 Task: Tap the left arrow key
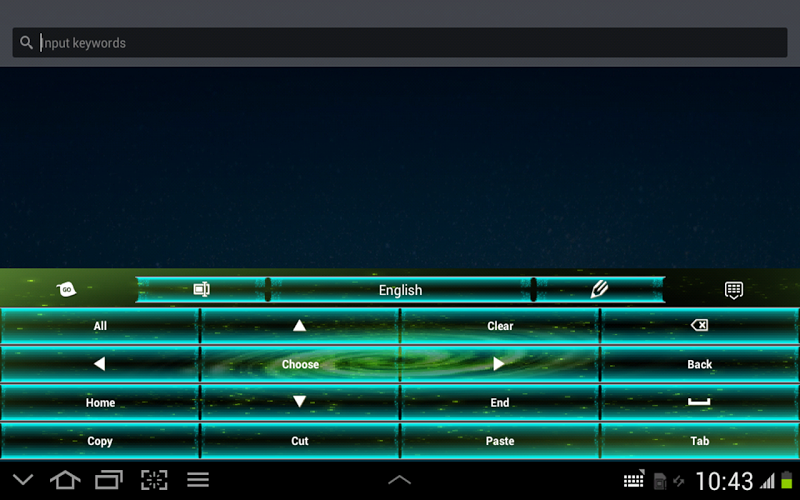[x=100, y=364]
